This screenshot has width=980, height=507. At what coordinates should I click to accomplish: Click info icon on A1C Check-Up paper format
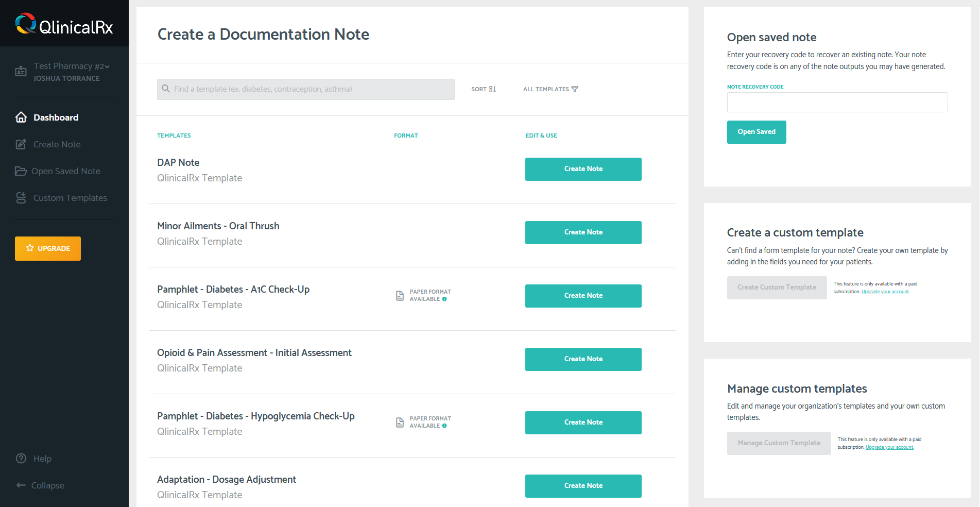point(444,299)
